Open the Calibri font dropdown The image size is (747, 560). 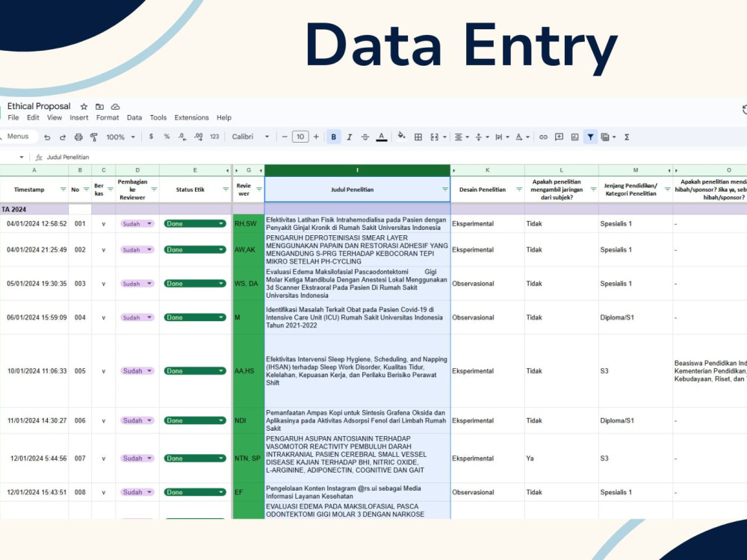(x=250, y=137)
